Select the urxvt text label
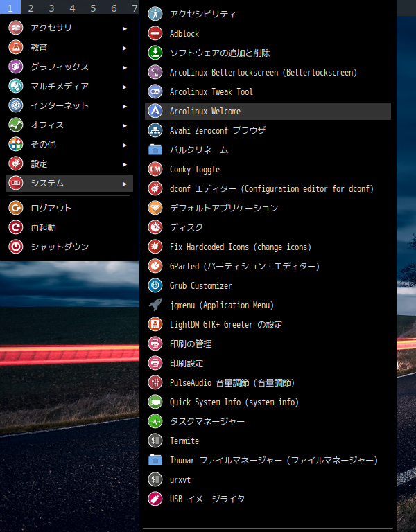The image size is (416, 532). click(180, 480)
